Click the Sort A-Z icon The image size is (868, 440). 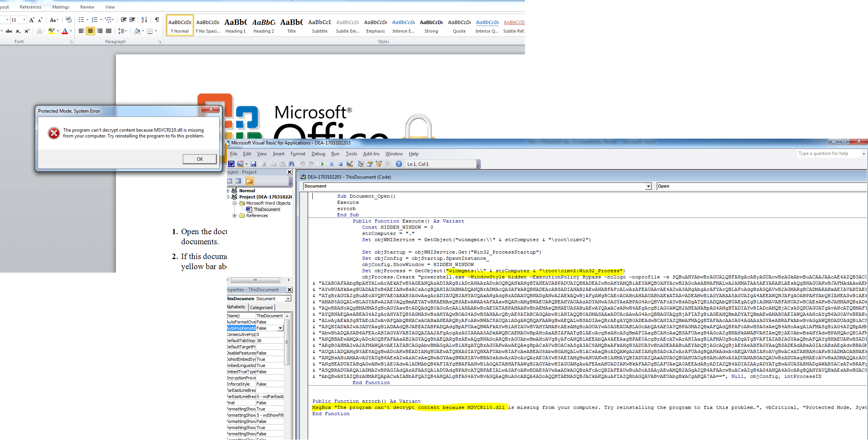tap(144, 20)
